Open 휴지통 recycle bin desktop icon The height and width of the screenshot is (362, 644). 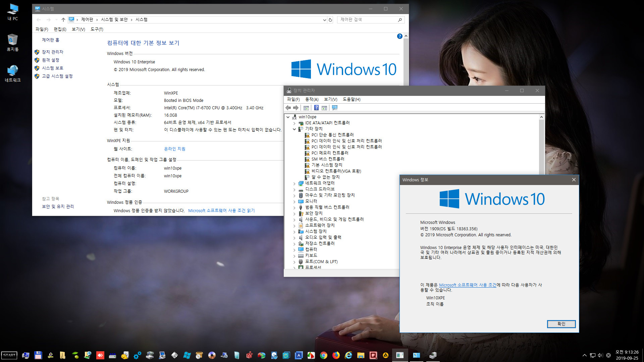point(13,43)
